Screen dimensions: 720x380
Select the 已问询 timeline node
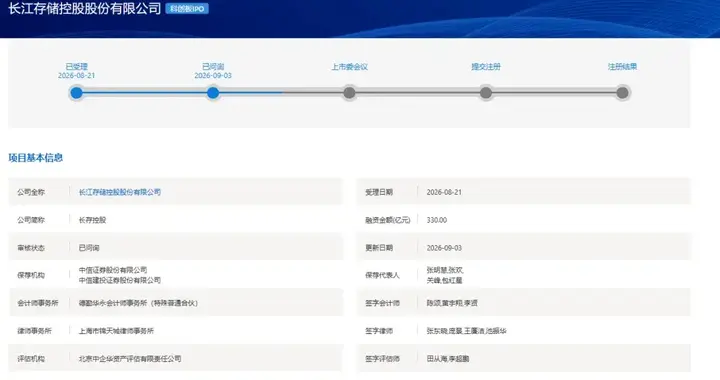coord(213,93)
